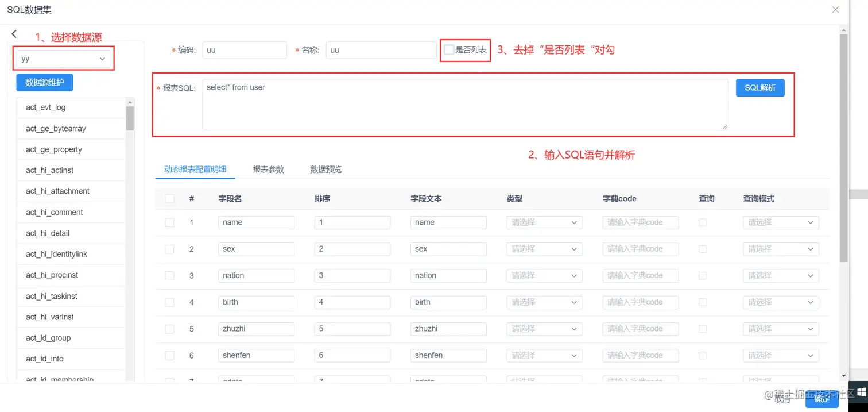Select all rows with header checkbox
868x412 pixels.
click(x=169, y=199)
